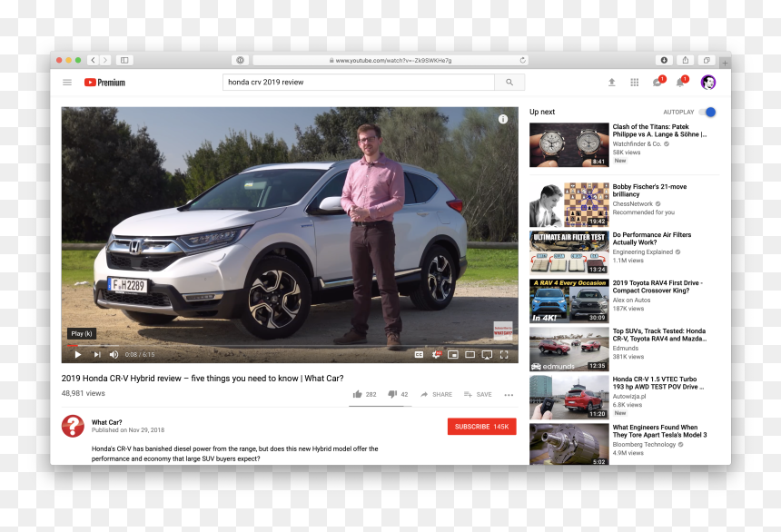Cast video via AirPlay icon

(x=487, y=355)
